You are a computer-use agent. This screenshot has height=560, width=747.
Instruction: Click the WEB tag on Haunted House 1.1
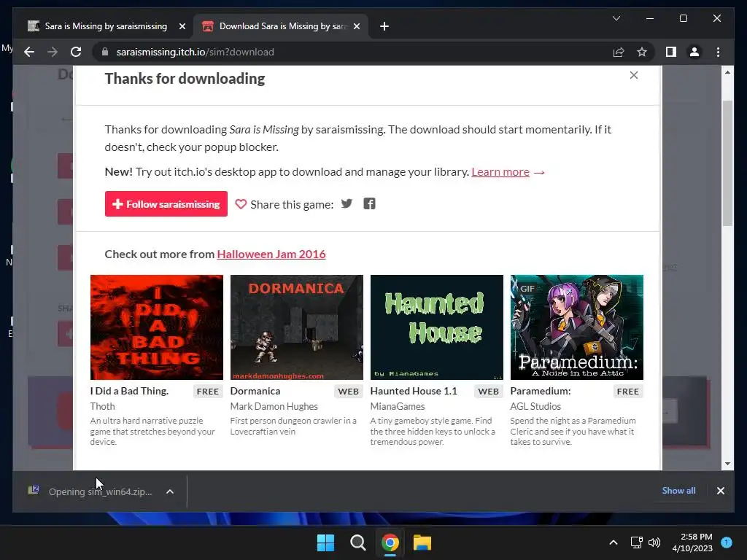pyautogui.click(x=488, y=392)
